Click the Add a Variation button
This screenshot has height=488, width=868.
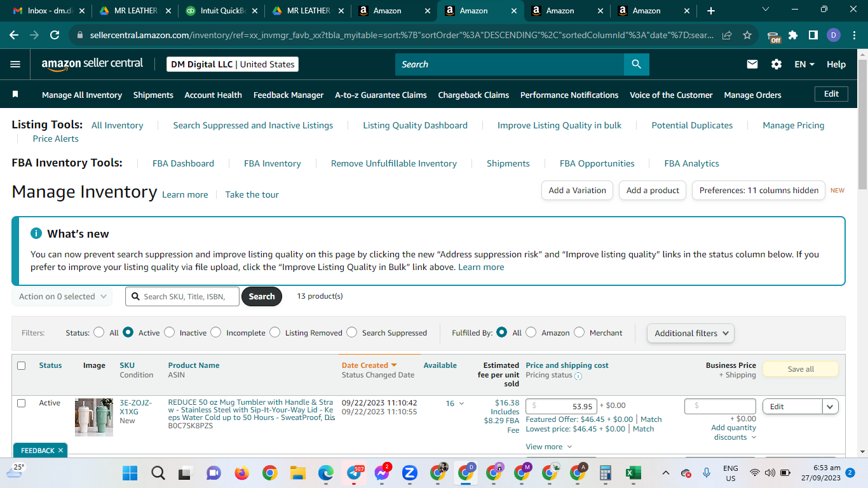577,190
